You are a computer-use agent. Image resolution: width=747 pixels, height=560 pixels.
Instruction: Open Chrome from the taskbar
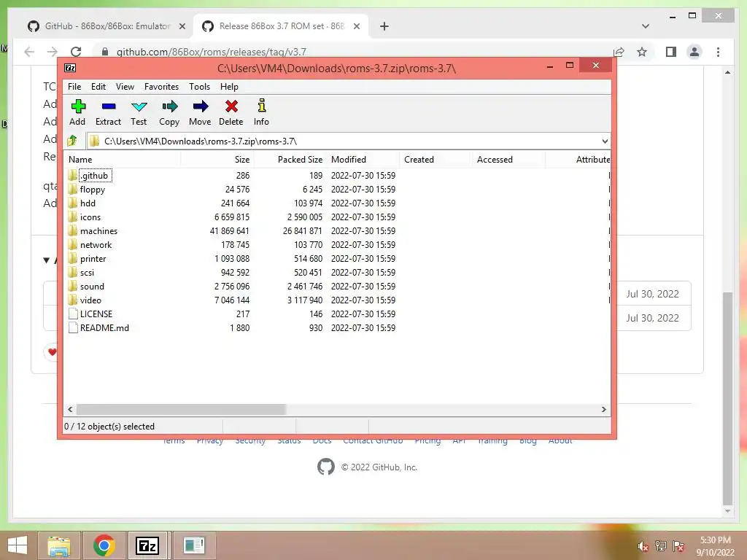click(104, 545)
